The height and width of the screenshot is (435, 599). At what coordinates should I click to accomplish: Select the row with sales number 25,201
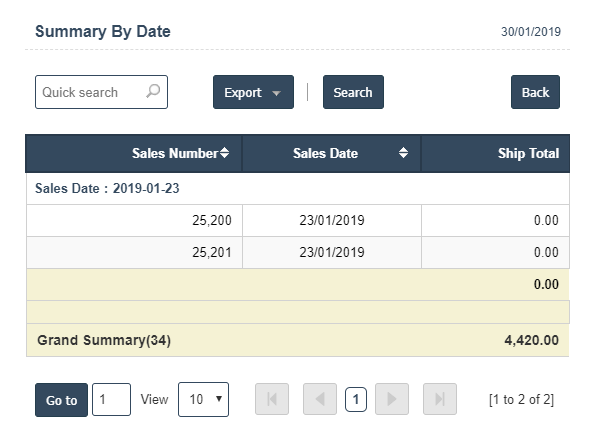tap(298, 252)
